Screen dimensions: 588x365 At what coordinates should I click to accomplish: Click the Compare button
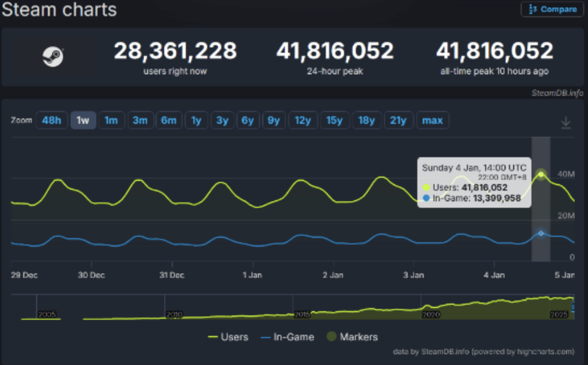click(552, 9)
